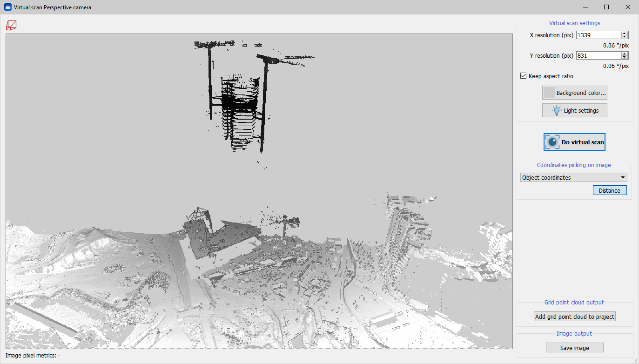Screen dimensions: 639x364
Task: Start the scan with Do virtual scan
Action: [x=574, y=142]
